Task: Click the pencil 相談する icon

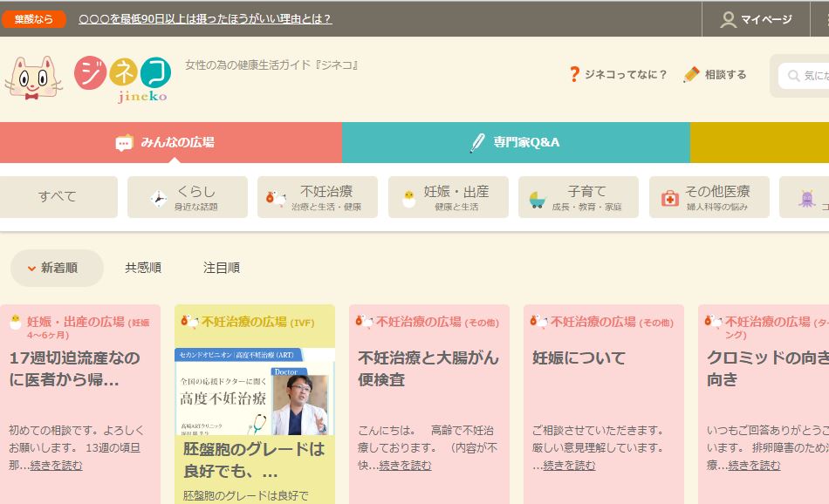Action: pos(692,75)
